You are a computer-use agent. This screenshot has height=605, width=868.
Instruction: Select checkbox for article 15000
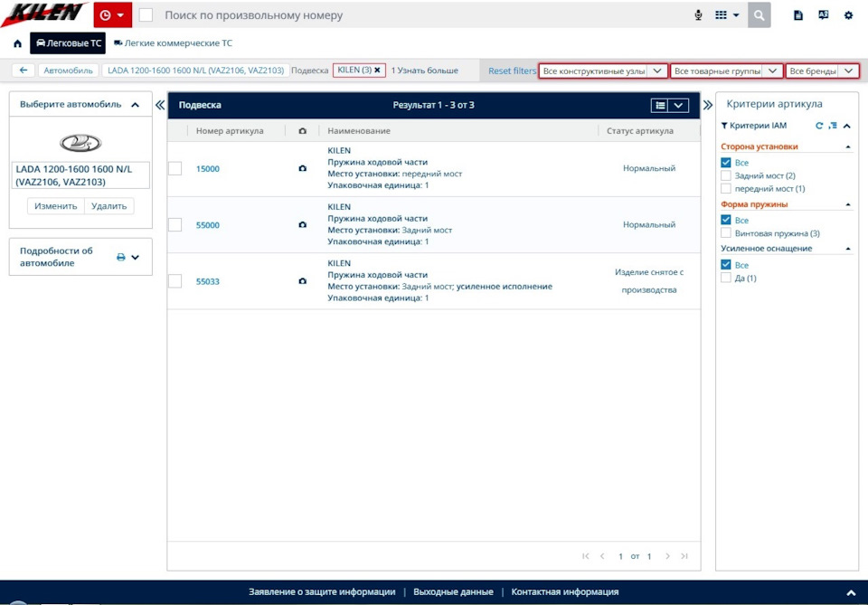pyautogui.click(x=175, y=168)
